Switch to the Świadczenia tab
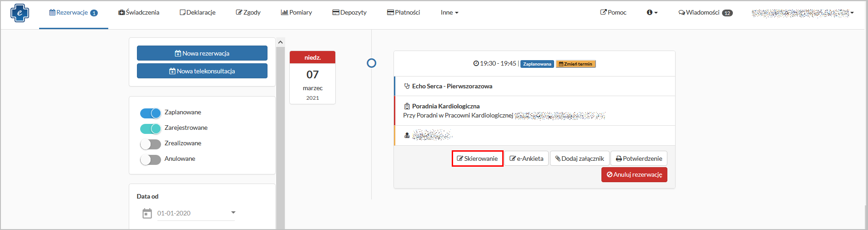Image resolution: width=868 pixels, height=230 pixels. click(139, 13)
